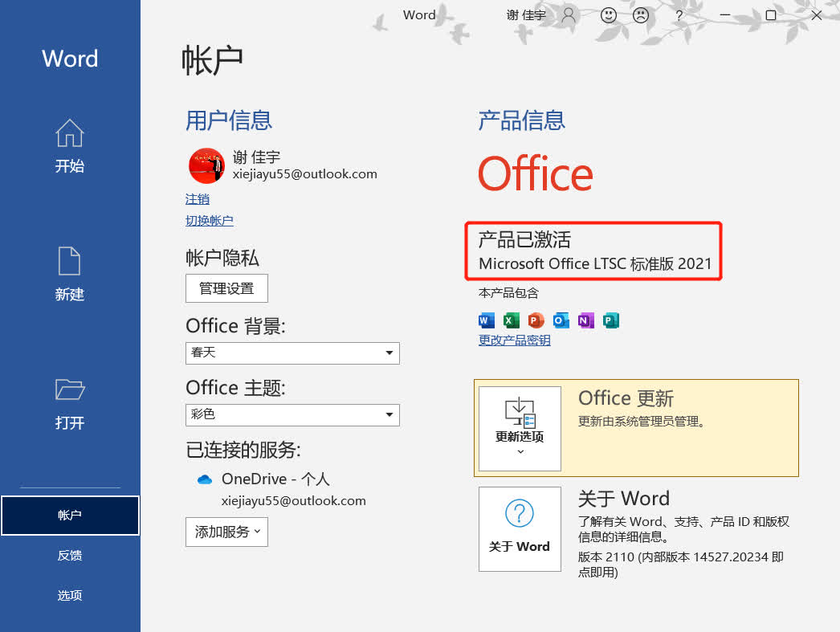Expand the Office 背景 dropdown showing 春天

coord(292,353)
